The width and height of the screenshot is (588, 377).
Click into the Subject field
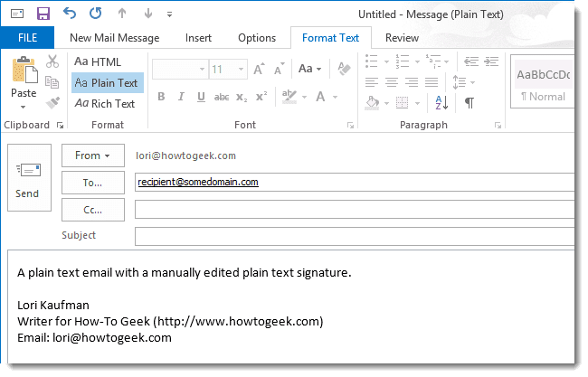[x=353, y=236]
